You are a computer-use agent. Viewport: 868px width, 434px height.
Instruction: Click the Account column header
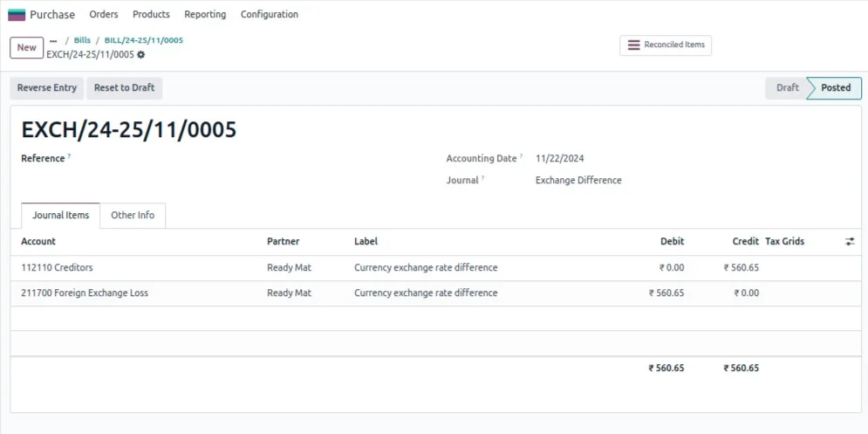(38, 242)
